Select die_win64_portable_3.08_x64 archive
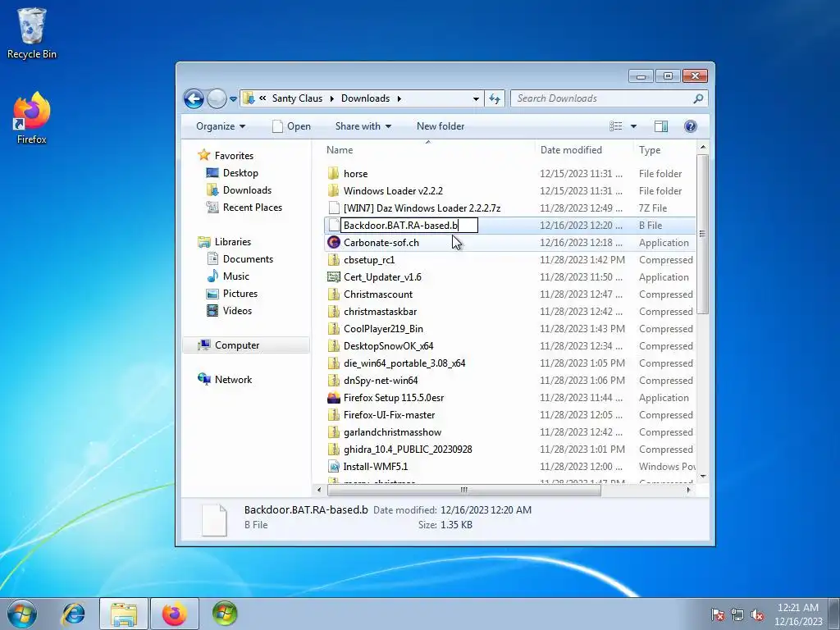 pyautogui.click(x=404, y=363)
